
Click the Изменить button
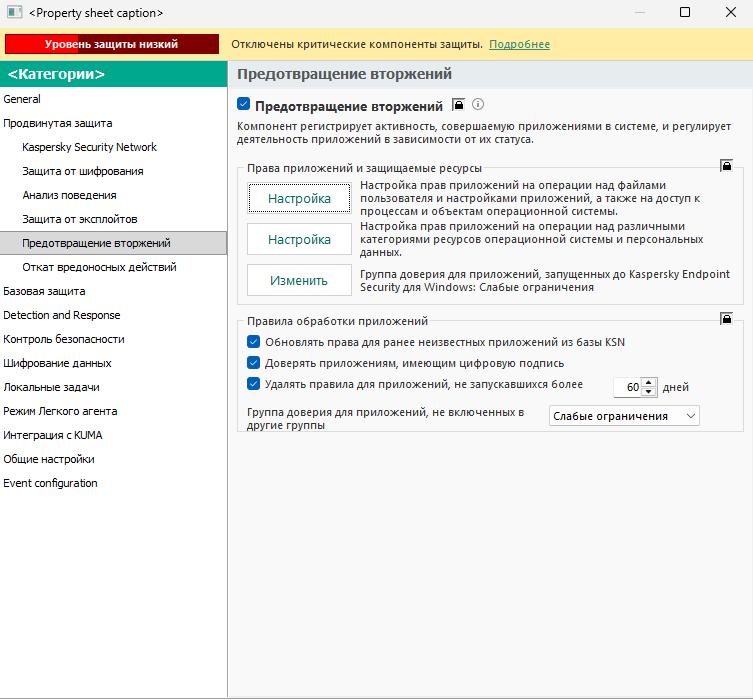click(299, 280)
